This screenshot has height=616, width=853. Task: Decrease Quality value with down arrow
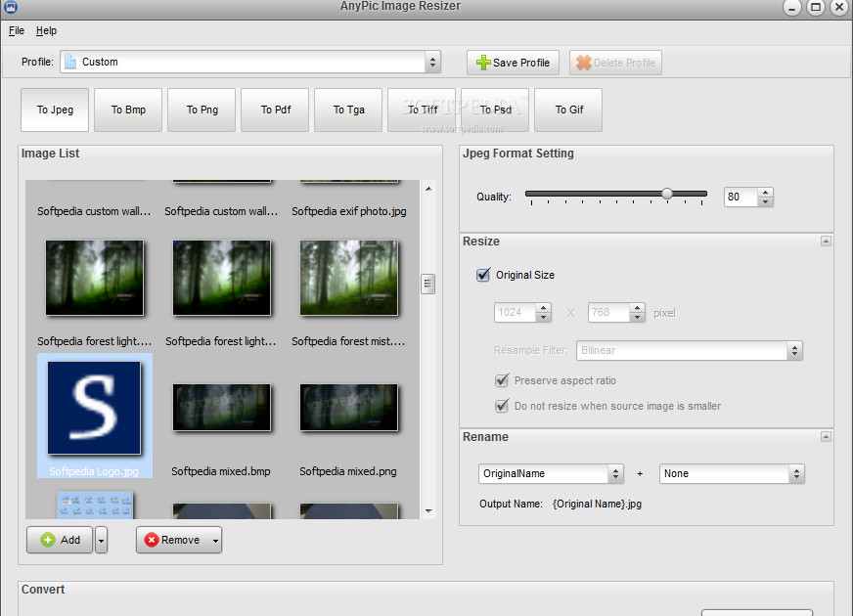[765, 201]
